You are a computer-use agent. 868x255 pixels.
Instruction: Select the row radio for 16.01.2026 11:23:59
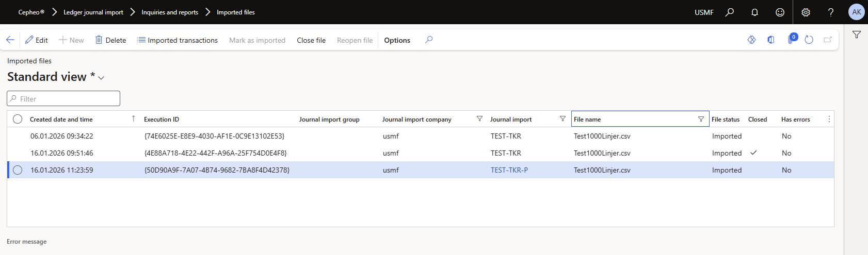click(x=18, y=170)
